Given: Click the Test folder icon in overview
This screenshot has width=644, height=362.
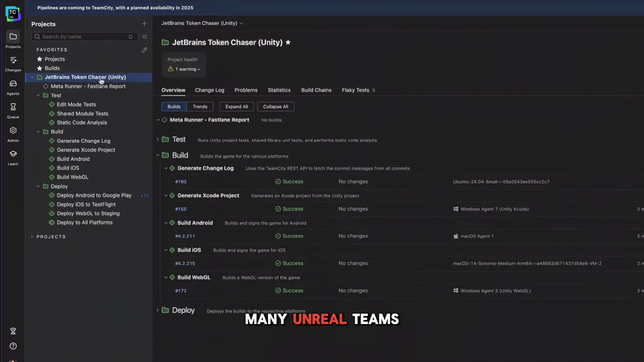Looking at the screenshot, I should pyautogui.click(x=165, y=139).
